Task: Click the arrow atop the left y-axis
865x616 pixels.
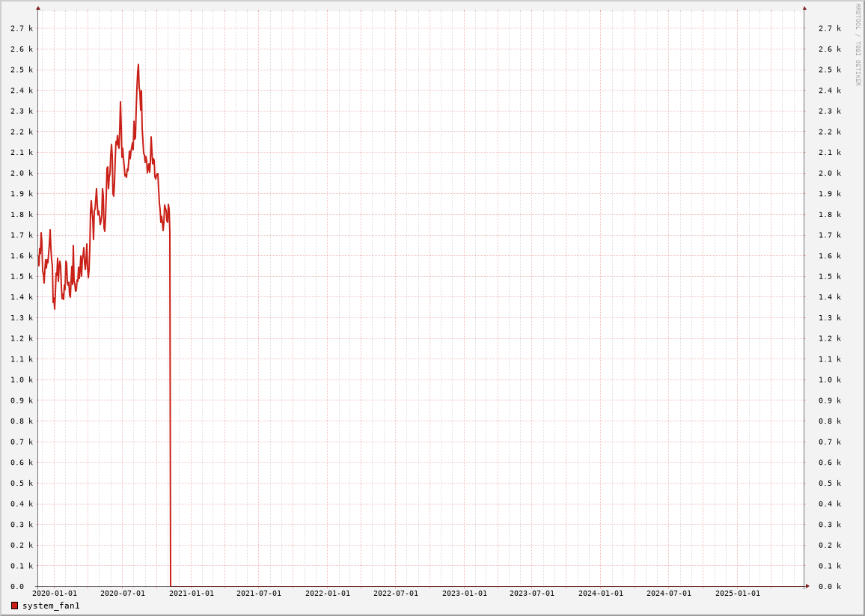Action: point(38,8)
